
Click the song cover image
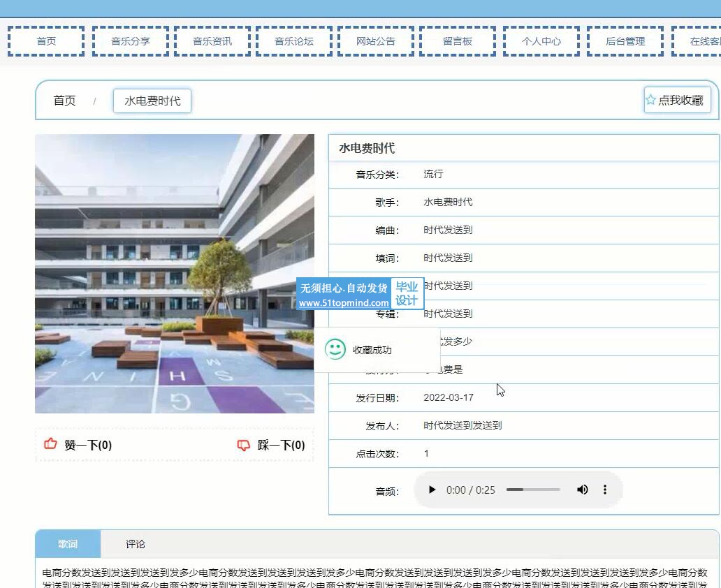(x=175, y=274)
